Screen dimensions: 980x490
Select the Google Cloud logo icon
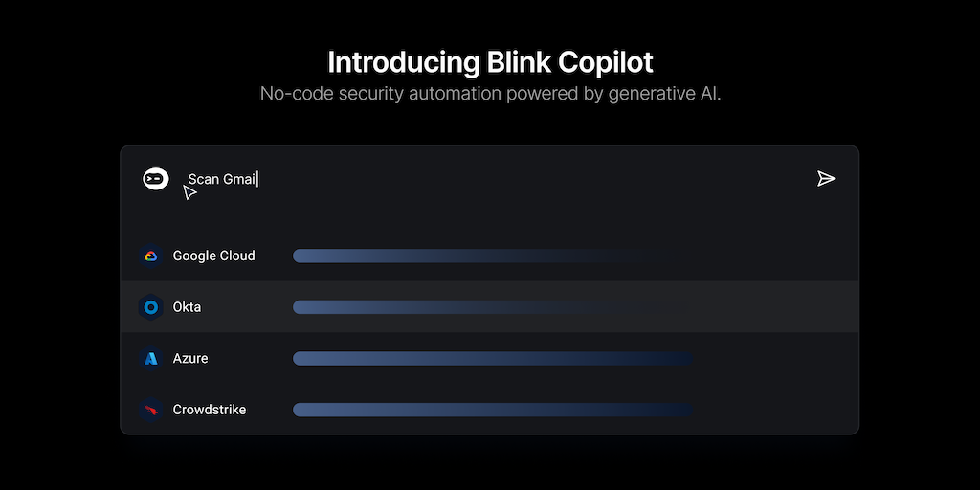point(150,256)
